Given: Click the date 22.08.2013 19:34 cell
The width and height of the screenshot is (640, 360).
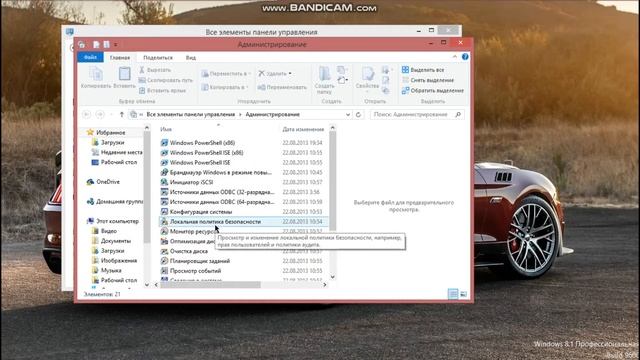Looking at the screenshot, I should (x=302, y=143).
